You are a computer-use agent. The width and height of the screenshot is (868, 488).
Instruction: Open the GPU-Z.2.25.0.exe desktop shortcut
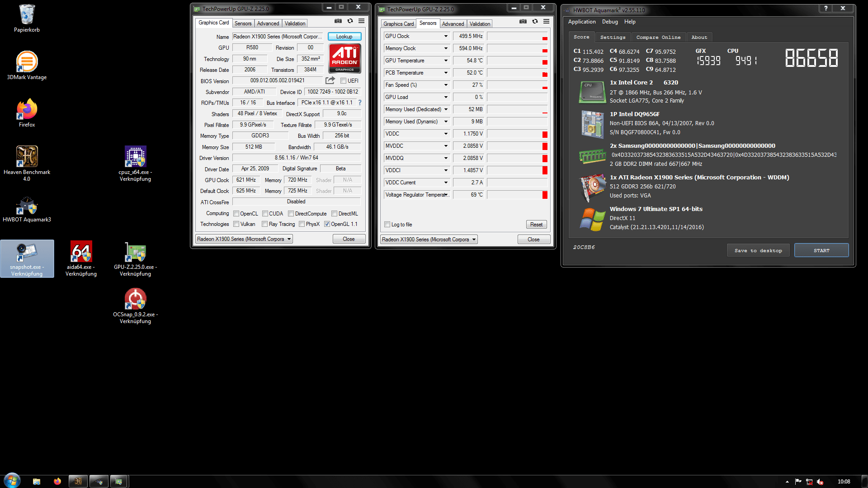[x=135, y=259]
